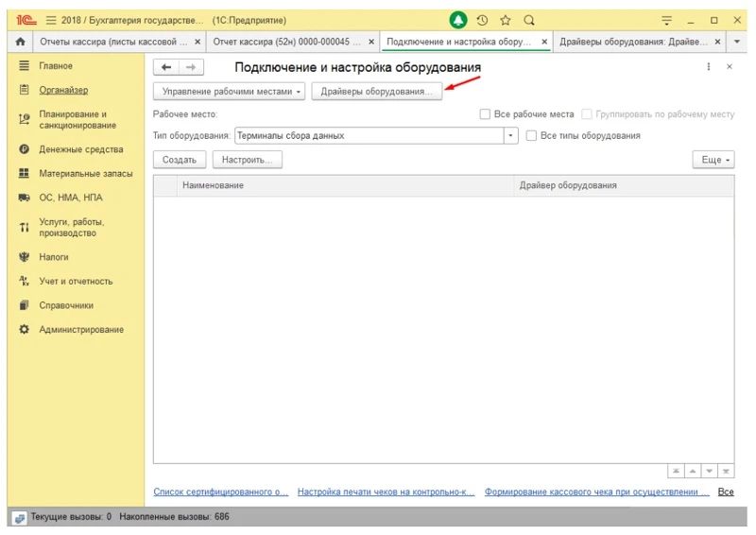Expand the Тип оборудования dropdown arrow
Image resolution: width=756 pixels, height=535 pixels.
point(512,136)
